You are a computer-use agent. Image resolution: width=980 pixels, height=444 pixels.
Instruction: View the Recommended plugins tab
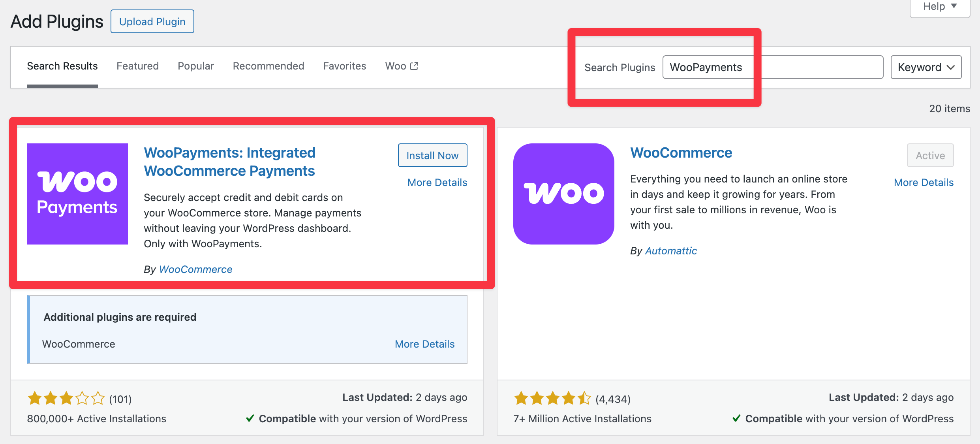coord(268,66)
